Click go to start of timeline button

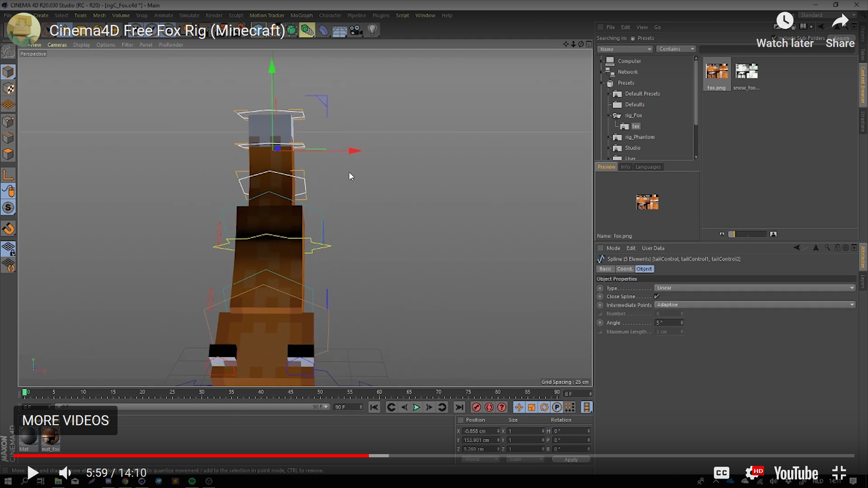click(374, 407)
